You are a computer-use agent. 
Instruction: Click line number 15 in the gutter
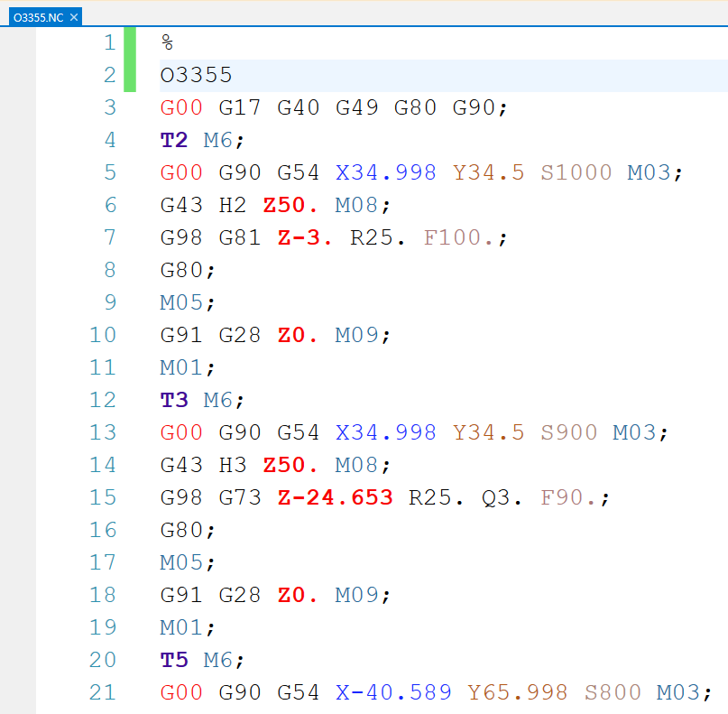point(102,498)
